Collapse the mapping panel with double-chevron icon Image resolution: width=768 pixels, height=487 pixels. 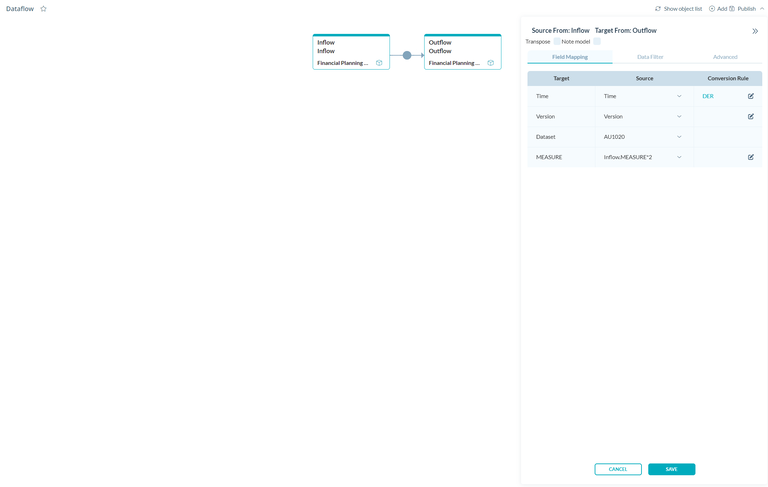755,31
